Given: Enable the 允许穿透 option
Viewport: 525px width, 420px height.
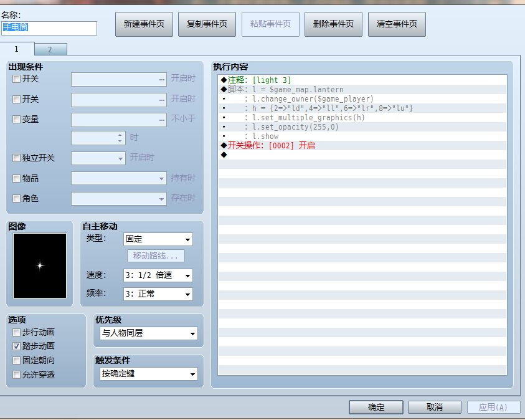Looking at the screenshot, I should (16, 375).
